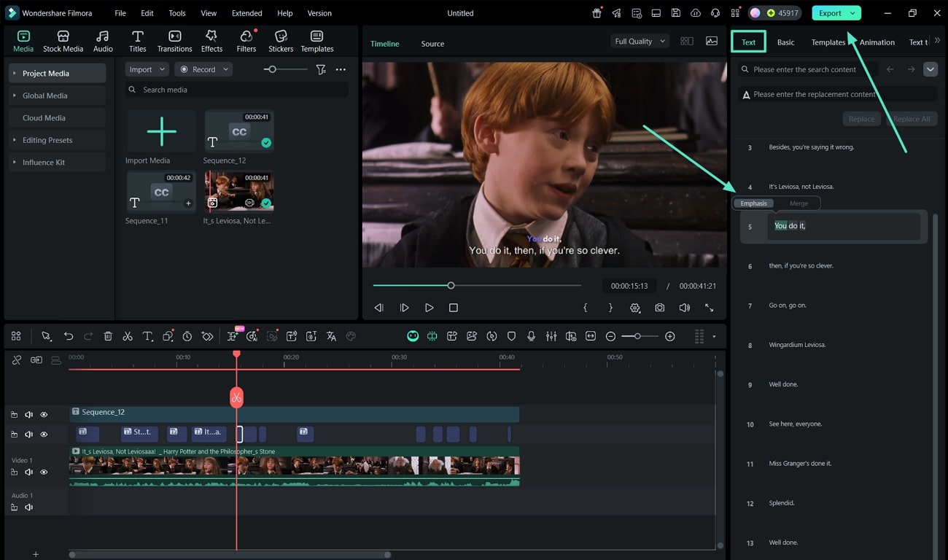The image size is (948, 560).
Task: Open the Transitions tab
Action: (x=174, y=41)
